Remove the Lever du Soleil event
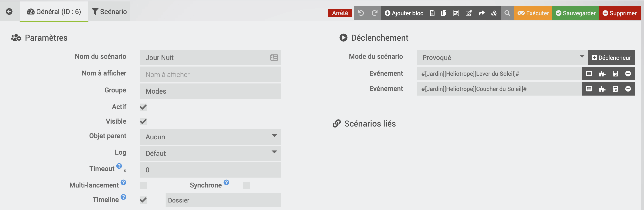The height and width of the screenshot is (210, 644). tap(628, 74)
